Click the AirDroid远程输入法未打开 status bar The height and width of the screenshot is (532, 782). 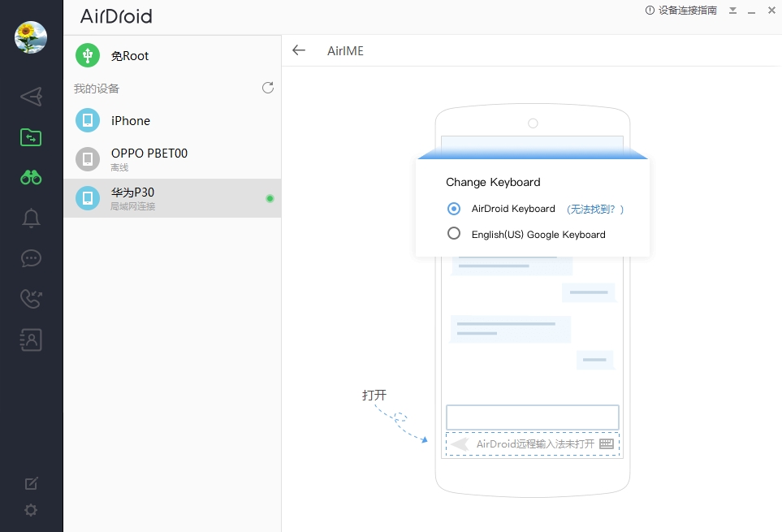pos(533,443)
